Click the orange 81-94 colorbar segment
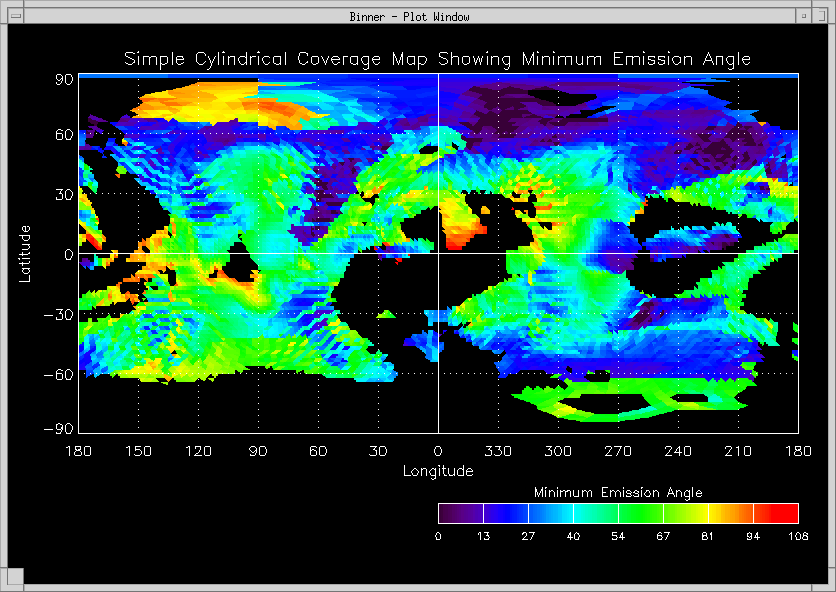Viewport: 836px width, 592px height. 731,514
